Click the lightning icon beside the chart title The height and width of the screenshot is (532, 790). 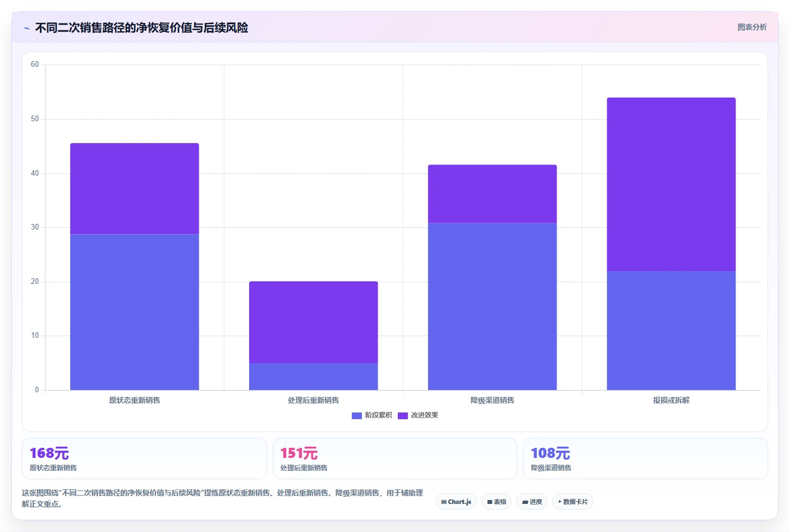(26, 28)
